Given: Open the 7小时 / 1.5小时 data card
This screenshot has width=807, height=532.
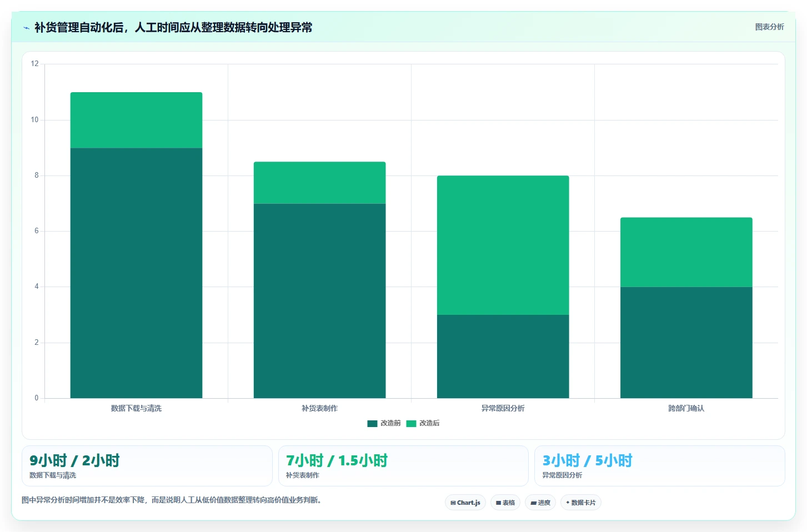Looking at the screenshot, I should pos(403,466).
